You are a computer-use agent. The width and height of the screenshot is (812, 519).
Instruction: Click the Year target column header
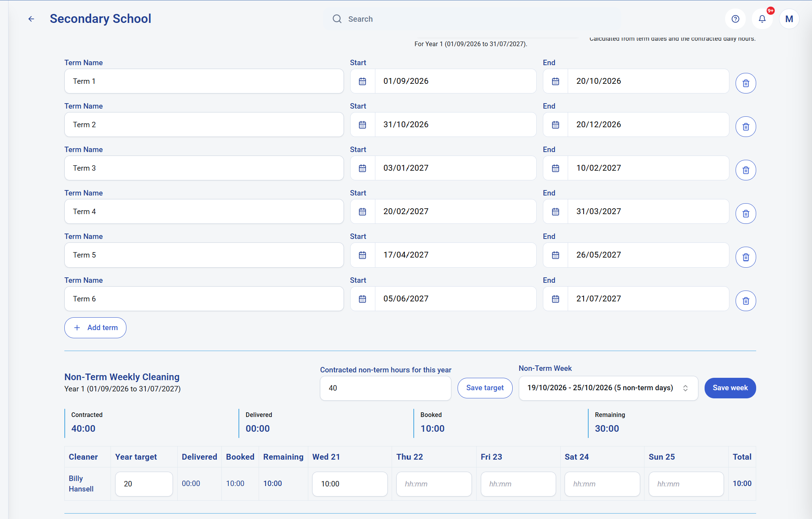[136, 457]
